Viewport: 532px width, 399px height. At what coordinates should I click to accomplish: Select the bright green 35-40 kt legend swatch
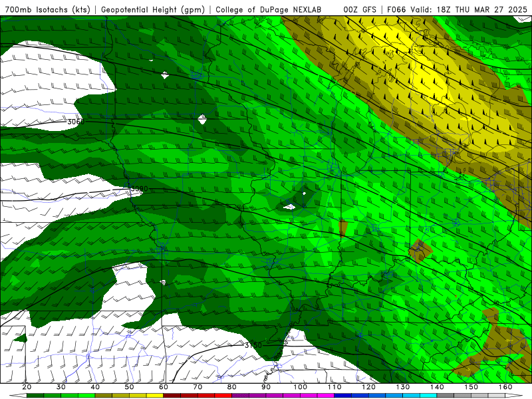[x=86, y=396]
